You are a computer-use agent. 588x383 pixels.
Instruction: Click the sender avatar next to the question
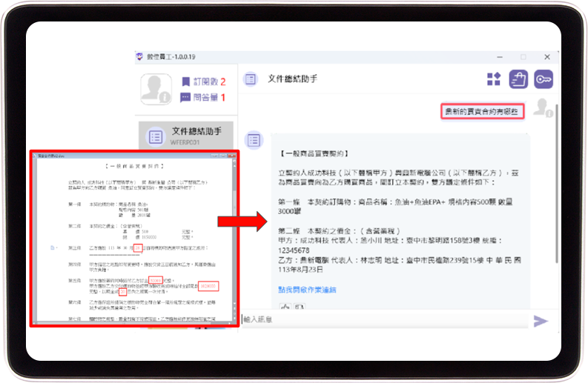[542, 108]
